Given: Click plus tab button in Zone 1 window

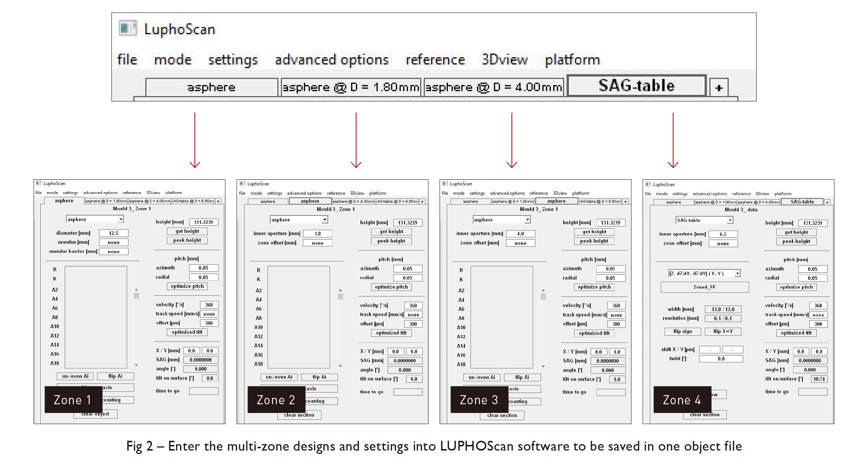Looking at the screenshot, I should (218, 201).
